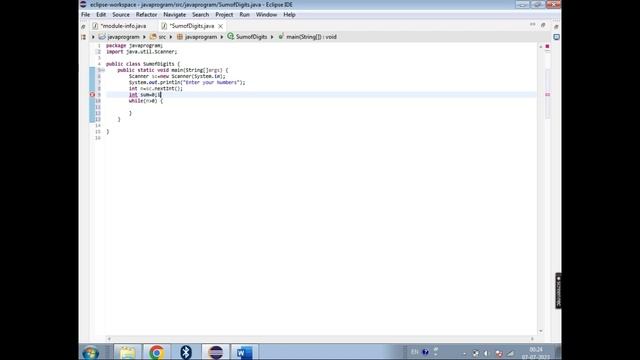
Task: Collapse the main method fold on line 5
Action: click(x=102, y=70)
